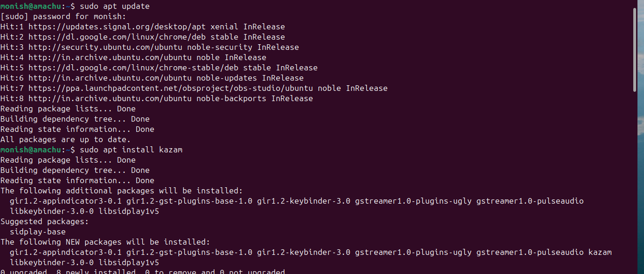The height and width of the screenshot is (274, 644).
Task: Click the second monish@amachu prompt
Action: (x=31, y=150)
